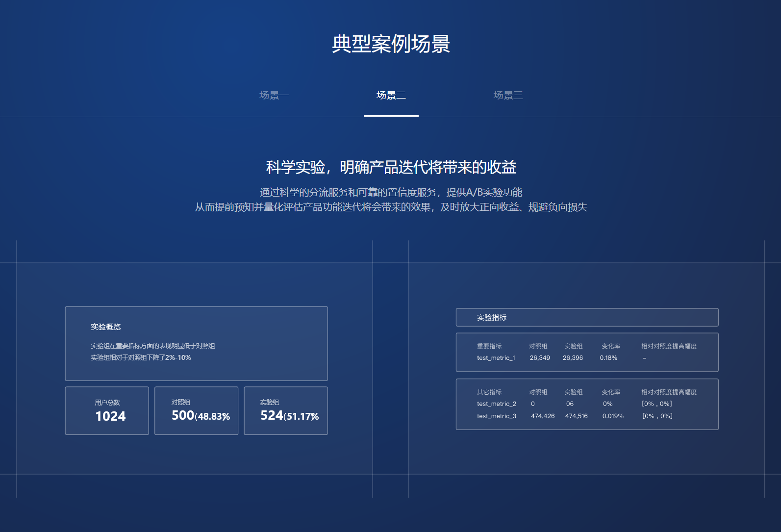The image size is (781, 532).
Task: Click the 474,426 cell for test_metric_3
Action: [x=543, y=416]
